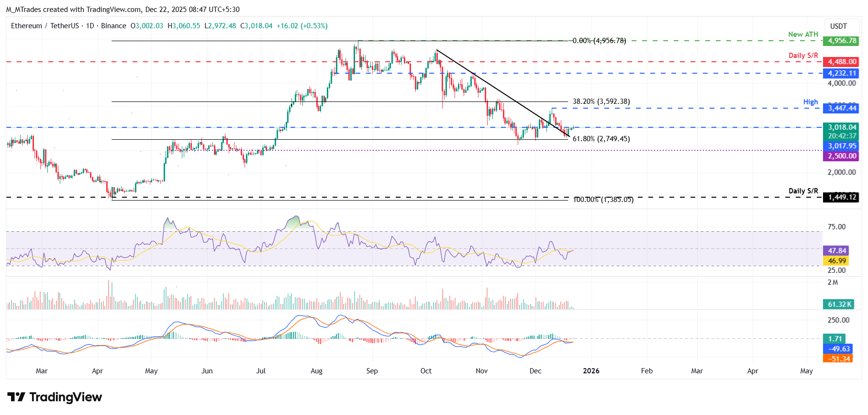Click the orange MACD signal label -51.34

click(x=838, y=359)
